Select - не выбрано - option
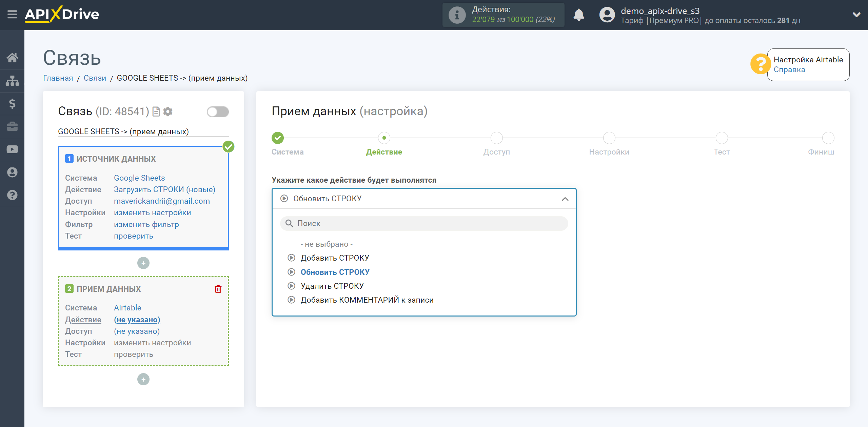The height and width of the screenshot is (427, 868). pos(327,244)
